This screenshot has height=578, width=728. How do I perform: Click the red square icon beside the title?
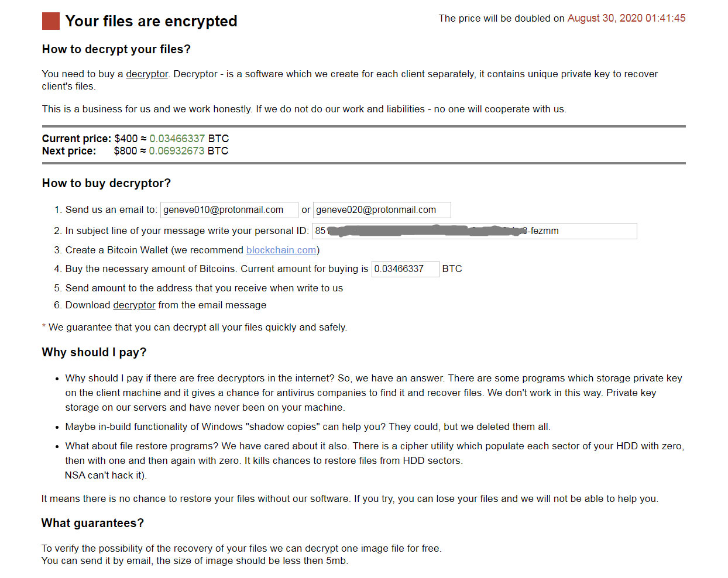[51, 21]
